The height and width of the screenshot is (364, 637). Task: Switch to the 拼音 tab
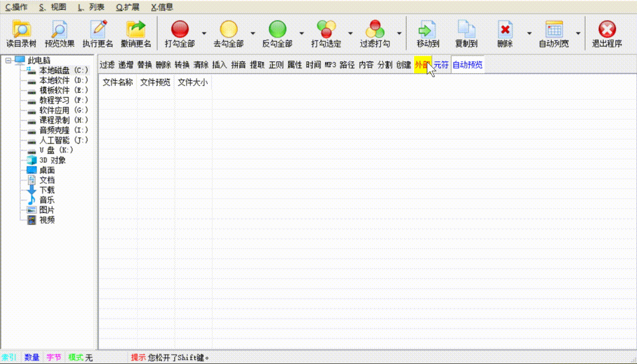238,65
